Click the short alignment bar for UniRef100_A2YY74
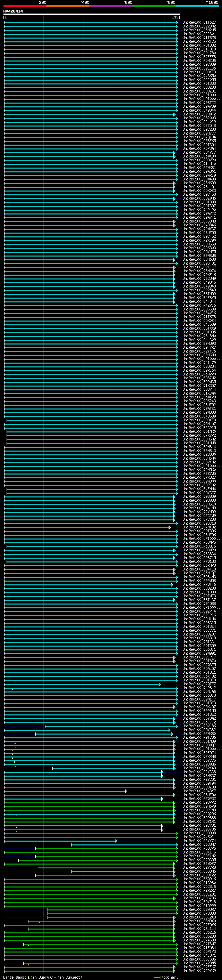This screenshot has height=980, width=222. pyautogui.click(x=61, y=841)
